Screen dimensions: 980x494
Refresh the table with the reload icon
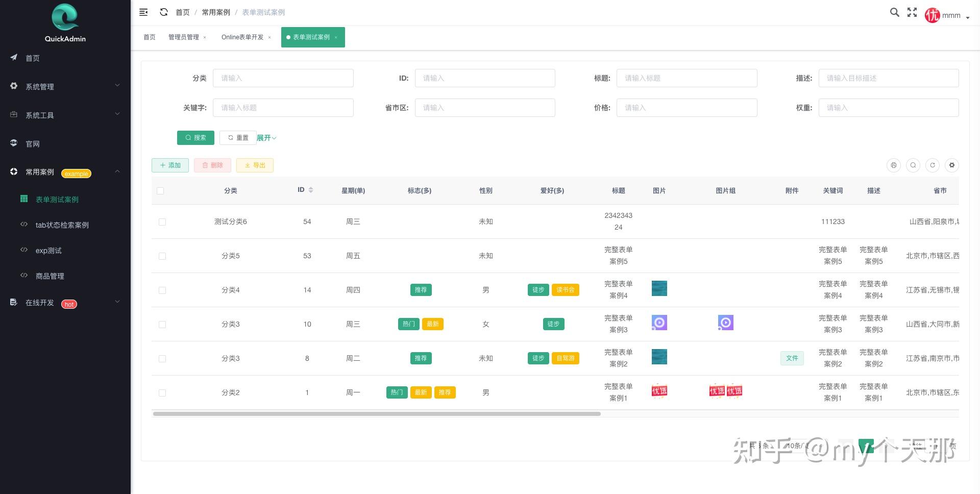tap(933, 165)
